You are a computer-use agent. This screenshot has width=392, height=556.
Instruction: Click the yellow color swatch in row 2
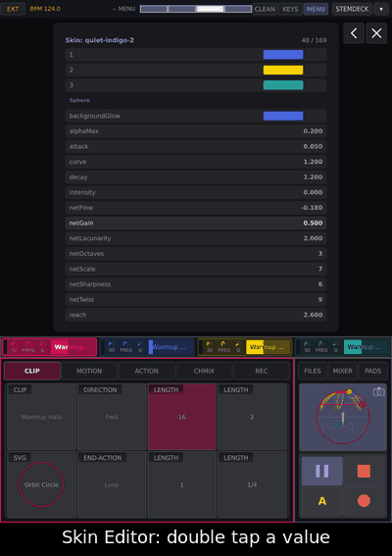pyautogui.click(x=283, y=70)
